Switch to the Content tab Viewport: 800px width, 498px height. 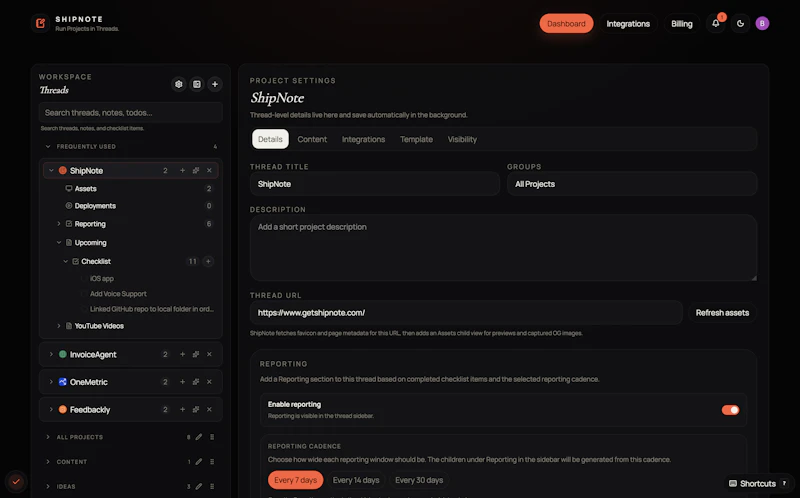click(312, 139)
